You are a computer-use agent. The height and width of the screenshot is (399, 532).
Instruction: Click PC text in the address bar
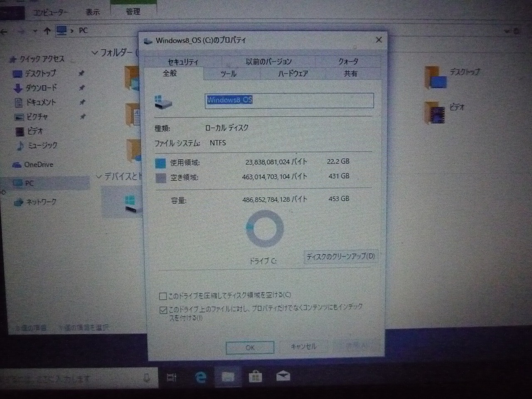[x=83, y=31]
